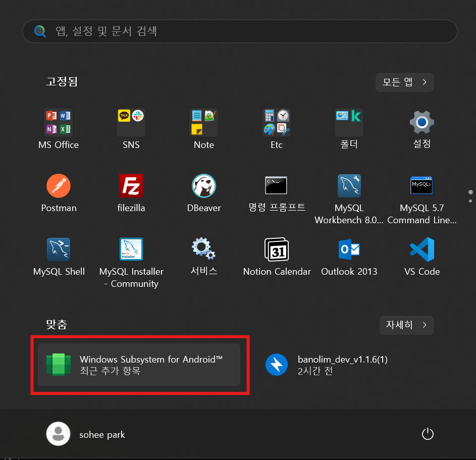
Task: Open MySQL Installer - Community
Action: point(131,263)
